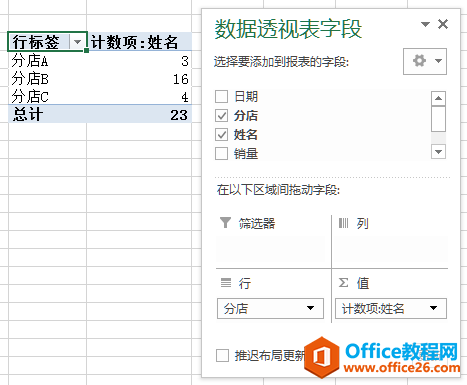Click the Rows area lines icon
Viewport: 467px width, 385px height.
(x=226, y=283)
